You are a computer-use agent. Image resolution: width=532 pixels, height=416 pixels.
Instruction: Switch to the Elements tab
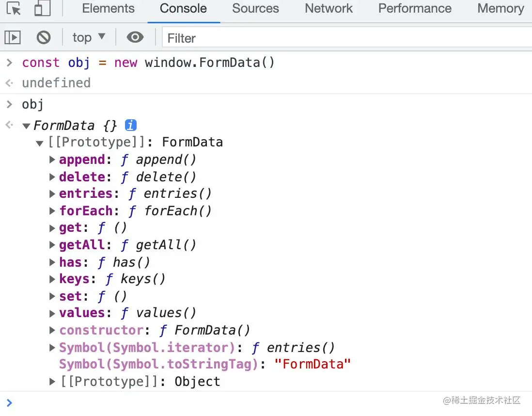108,9
